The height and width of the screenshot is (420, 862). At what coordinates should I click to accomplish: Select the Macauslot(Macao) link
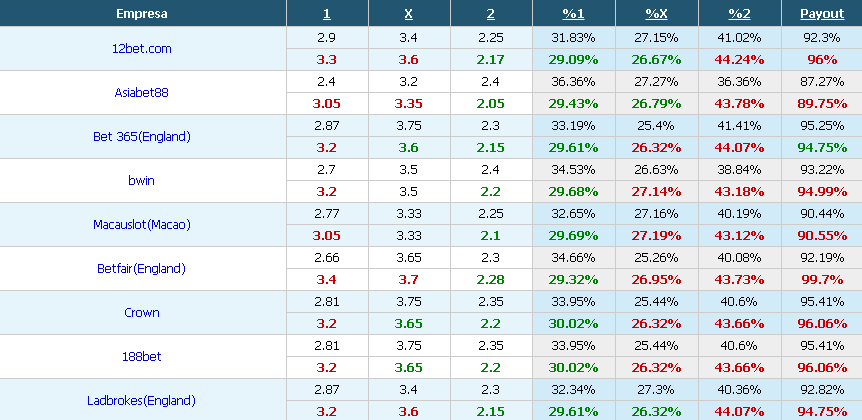(142, 224)
